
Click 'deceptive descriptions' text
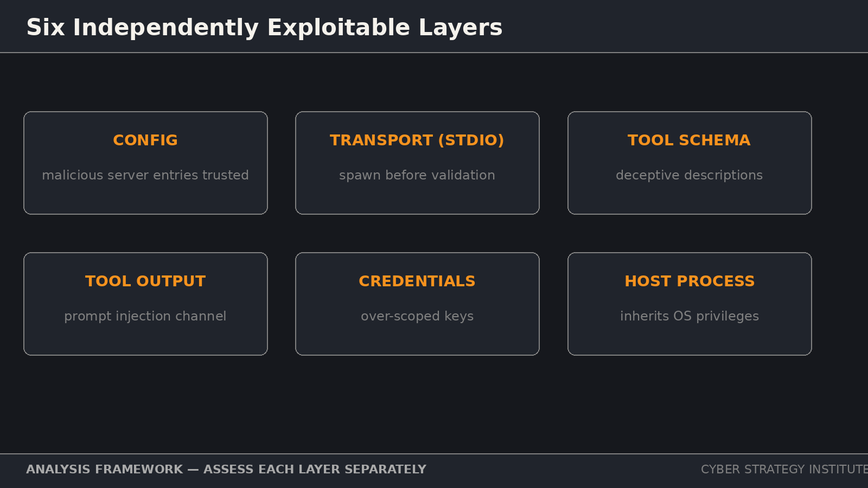point(690,176)
